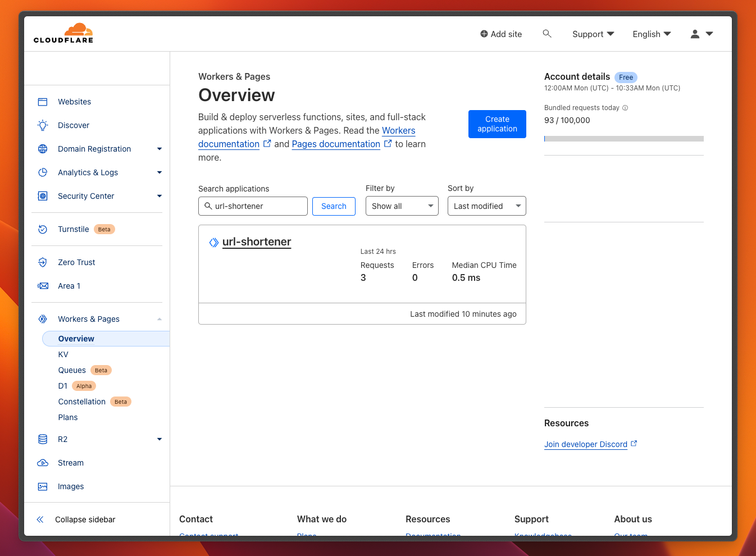Select KV under Workers & Pages

(x=63, y=354)
